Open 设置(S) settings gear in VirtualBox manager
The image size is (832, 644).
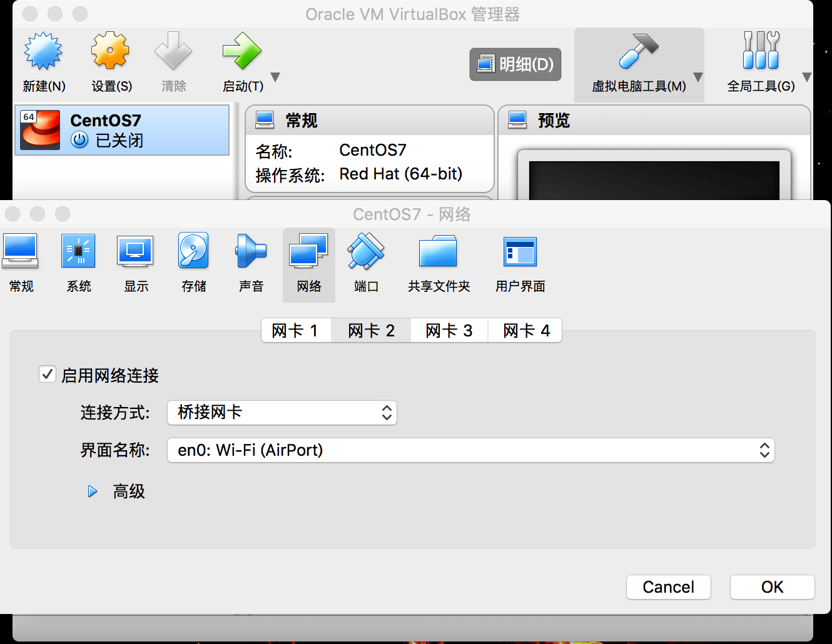(x=111, y=51)
